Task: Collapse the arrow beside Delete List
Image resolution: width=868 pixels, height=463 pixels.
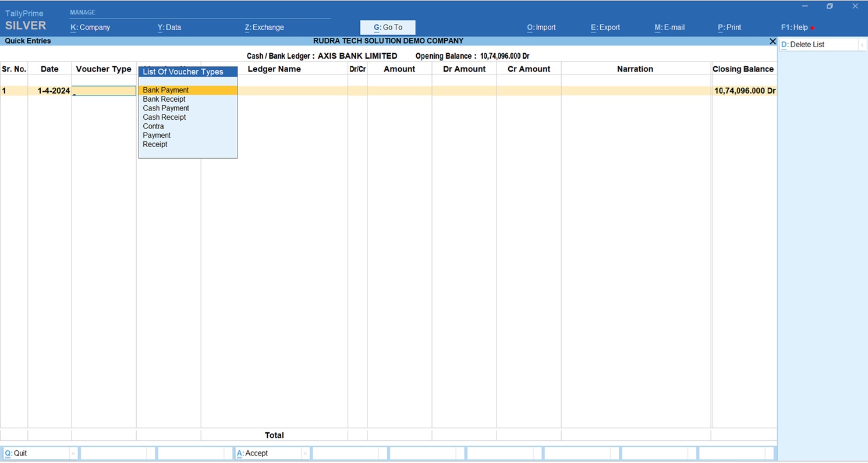Action: (862, 45)
